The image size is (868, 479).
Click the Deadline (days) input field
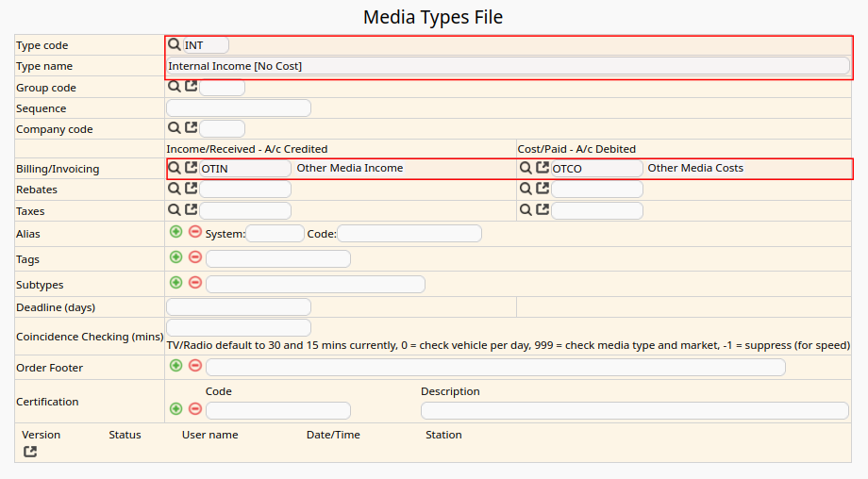point(239,307)
